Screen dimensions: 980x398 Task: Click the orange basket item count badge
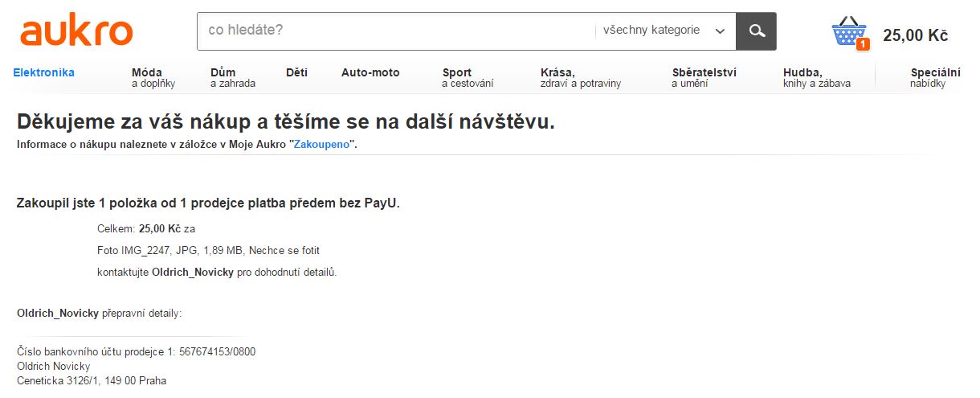click(x=863, y=44)
